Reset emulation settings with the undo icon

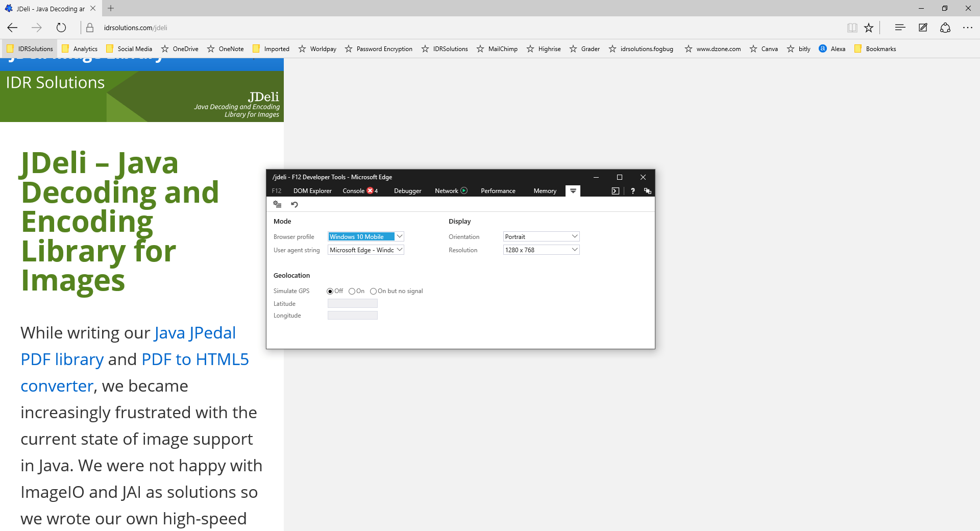[295, 205]
